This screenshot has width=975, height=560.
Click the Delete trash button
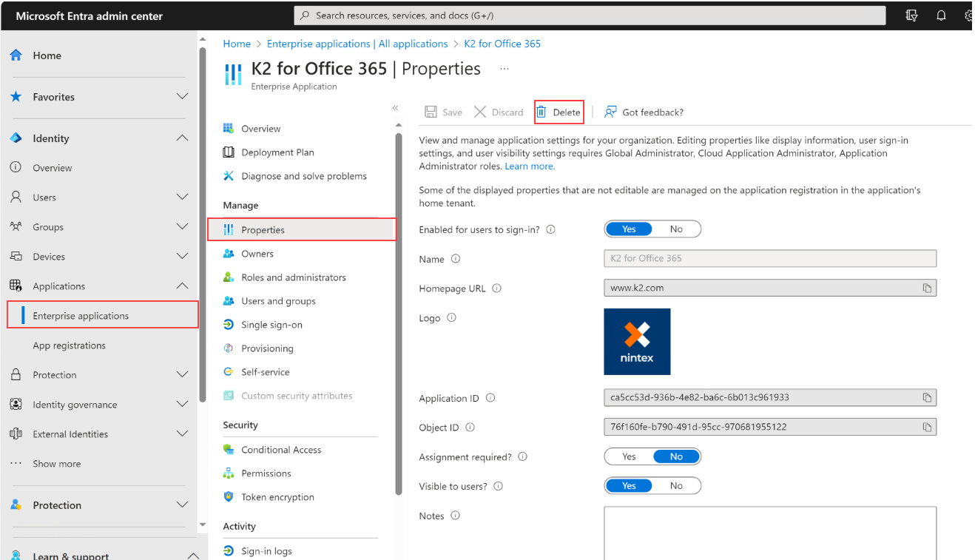coord(559,112)
